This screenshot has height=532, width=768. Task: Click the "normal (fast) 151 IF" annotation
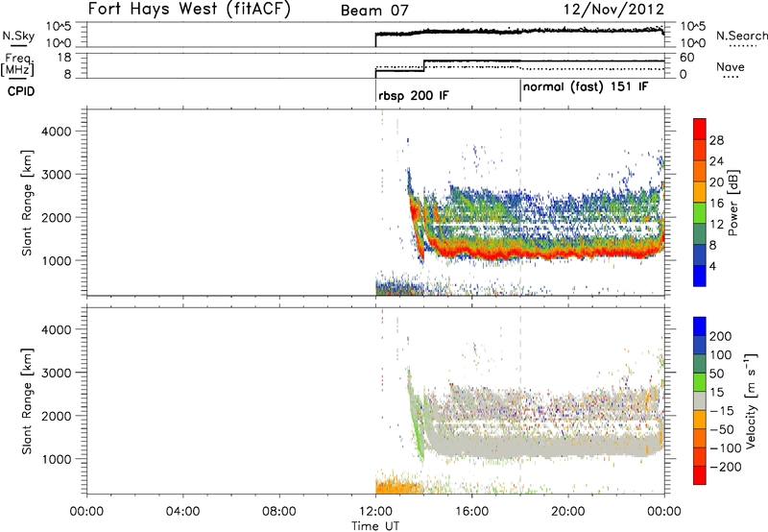(586, 87)
